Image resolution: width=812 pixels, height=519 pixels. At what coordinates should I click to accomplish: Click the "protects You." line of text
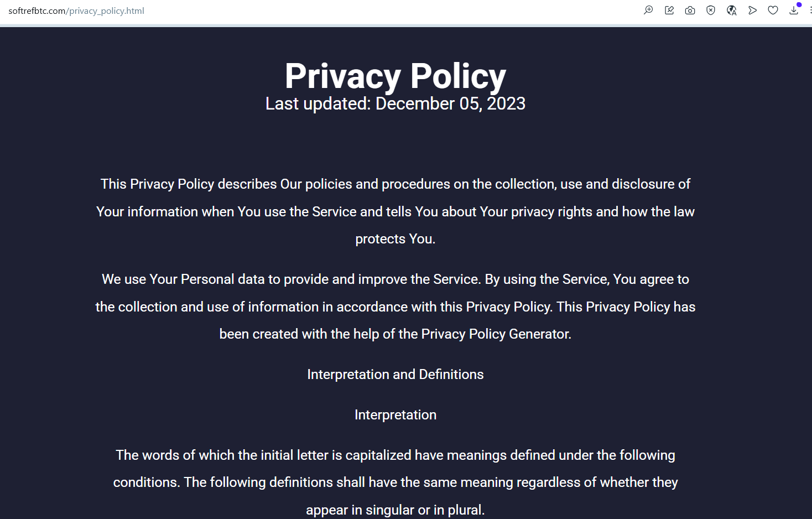[395, 239]
